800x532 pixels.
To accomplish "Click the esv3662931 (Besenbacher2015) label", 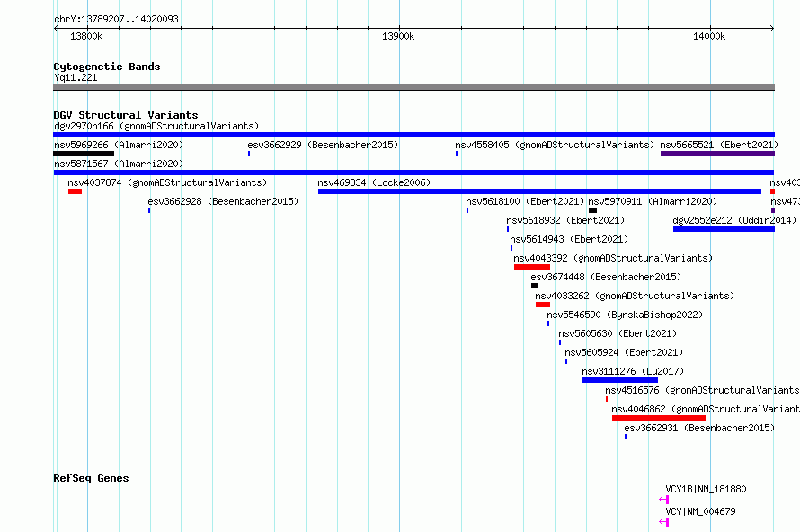I will [x=699, y=428].
